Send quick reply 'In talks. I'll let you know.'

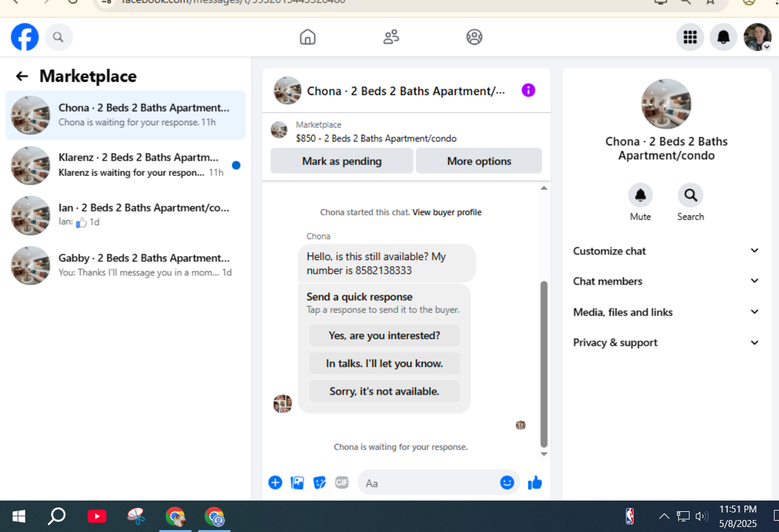[x=384, y=363]
